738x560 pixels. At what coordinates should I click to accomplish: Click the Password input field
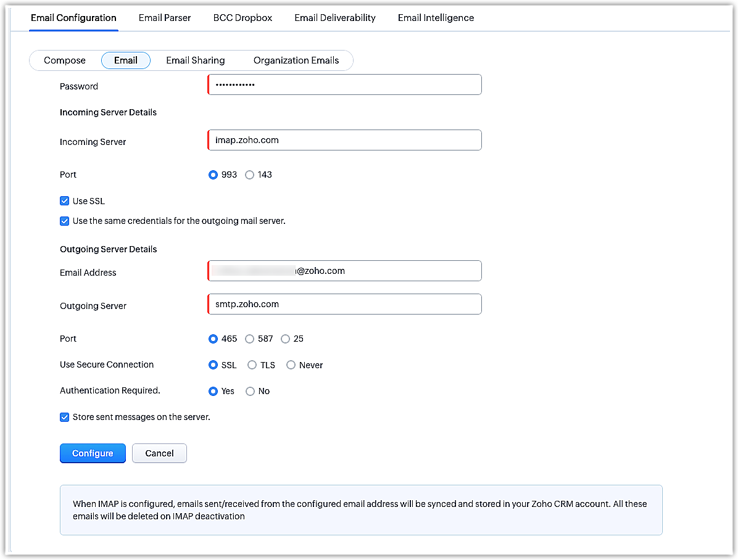pyautogui.click(x=345, y=84)
